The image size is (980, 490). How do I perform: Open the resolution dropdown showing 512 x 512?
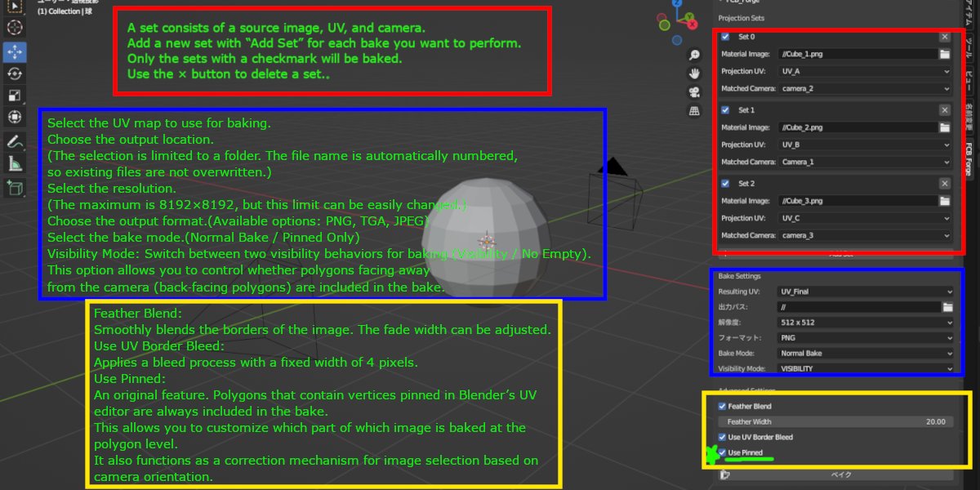point(866,323)
